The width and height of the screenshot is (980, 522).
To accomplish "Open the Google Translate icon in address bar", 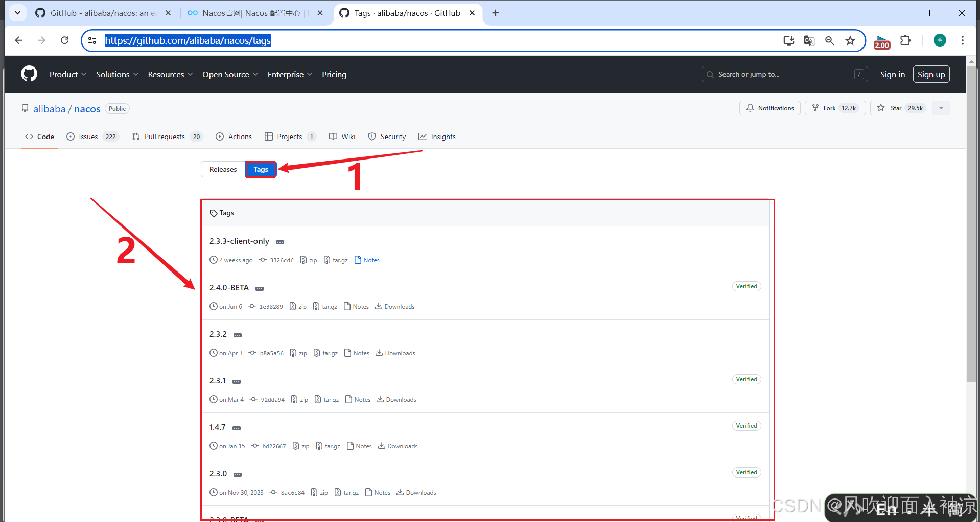I will (809, 40).
